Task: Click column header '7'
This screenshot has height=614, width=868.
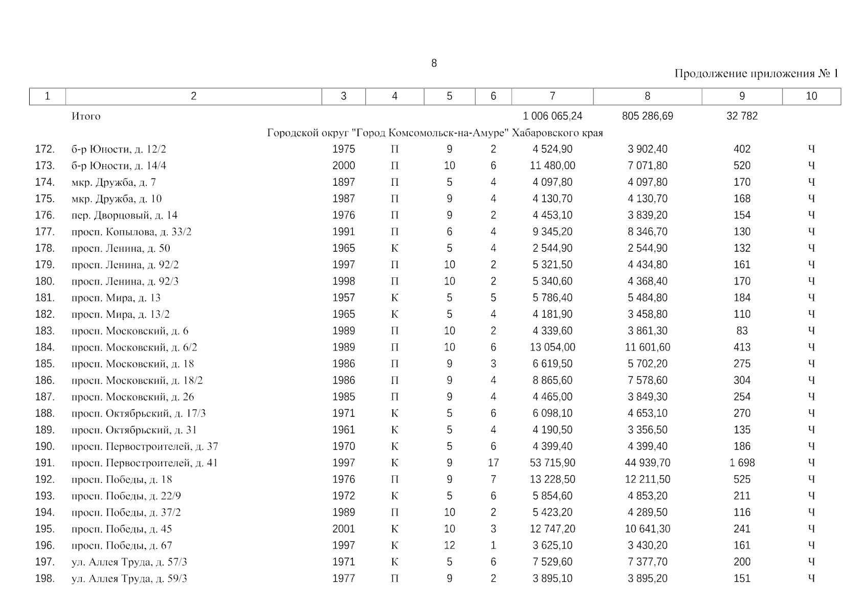Action: (552, 96)
